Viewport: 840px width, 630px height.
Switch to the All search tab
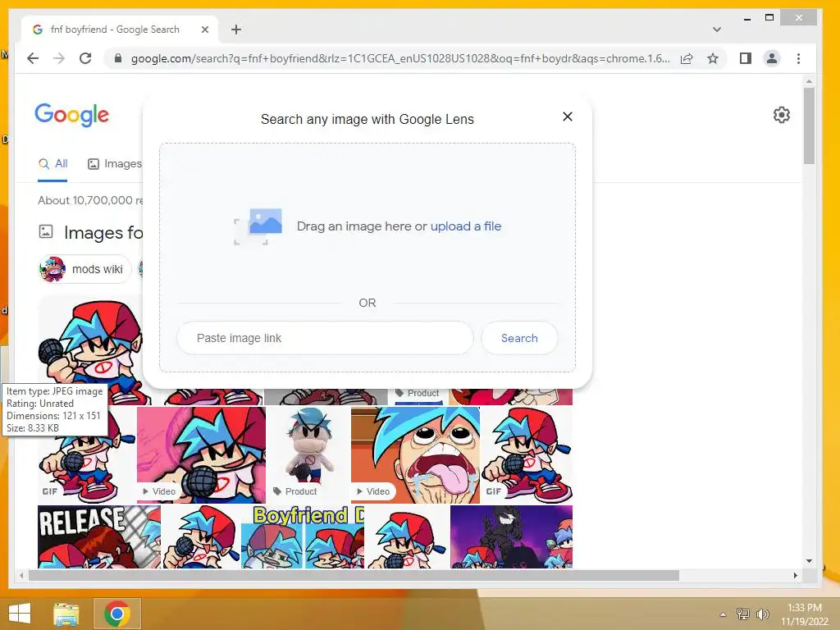[52, 164]
